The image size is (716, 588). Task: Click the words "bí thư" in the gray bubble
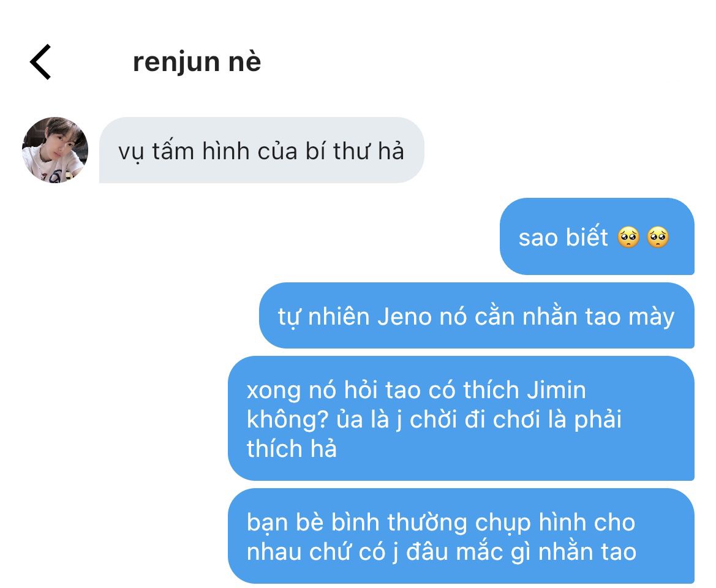[x=336, y=151]
